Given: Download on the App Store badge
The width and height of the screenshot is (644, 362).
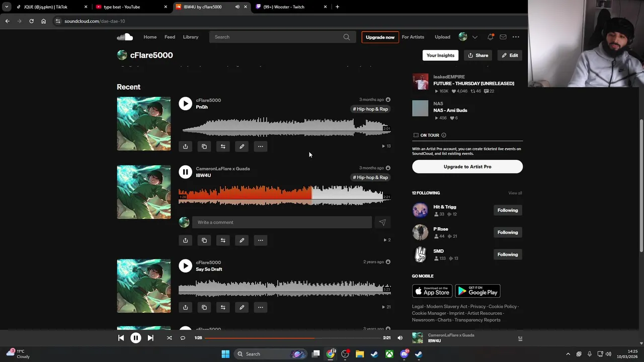Looking at the screenshot, I should click(432, 291).
